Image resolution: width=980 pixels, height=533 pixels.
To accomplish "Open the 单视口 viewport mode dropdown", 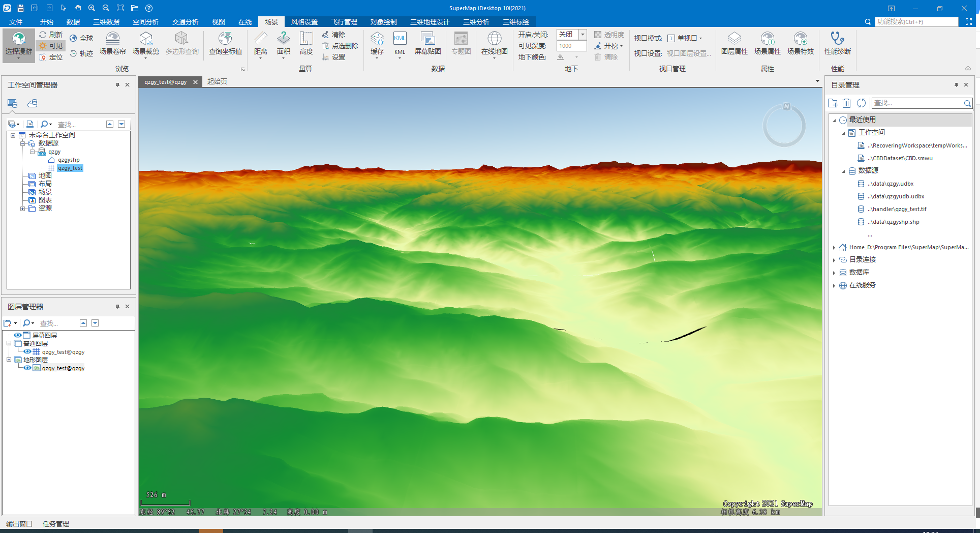I will pyautogui.click(x=685, y=38).
